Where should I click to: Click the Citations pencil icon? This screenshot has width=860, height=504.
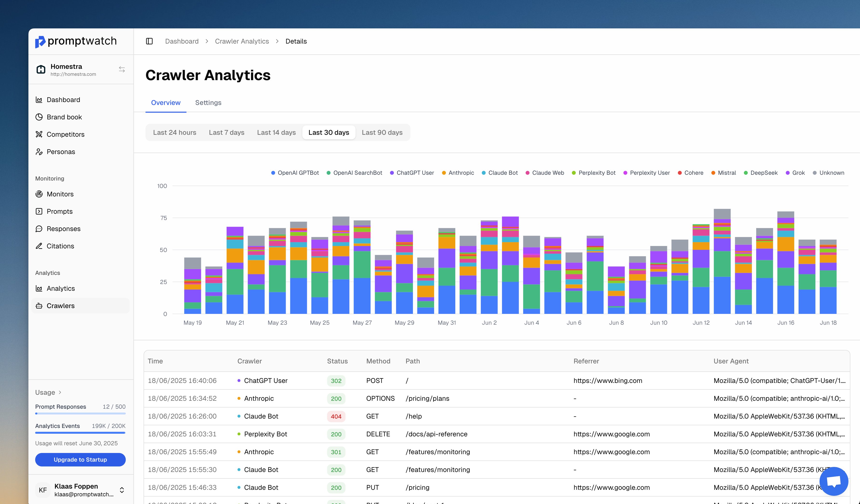pyautogui.click(x=39, y=246)
